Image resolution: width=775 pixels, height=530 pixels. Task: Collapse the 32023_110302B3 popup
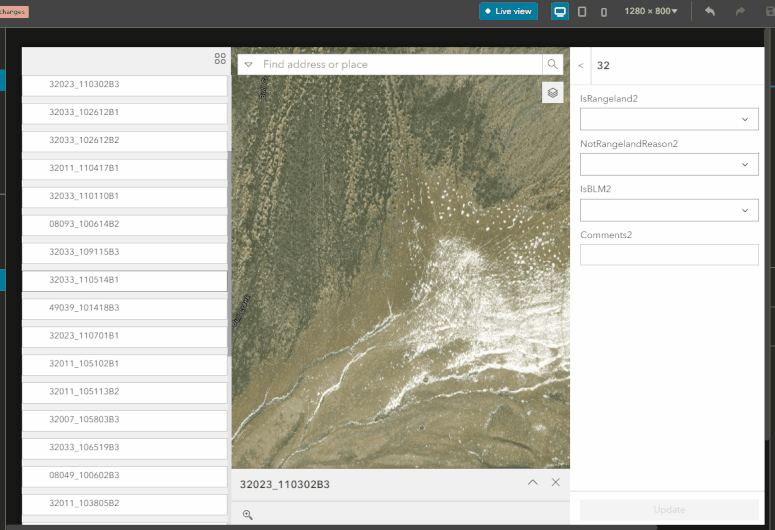pos(532,482)
